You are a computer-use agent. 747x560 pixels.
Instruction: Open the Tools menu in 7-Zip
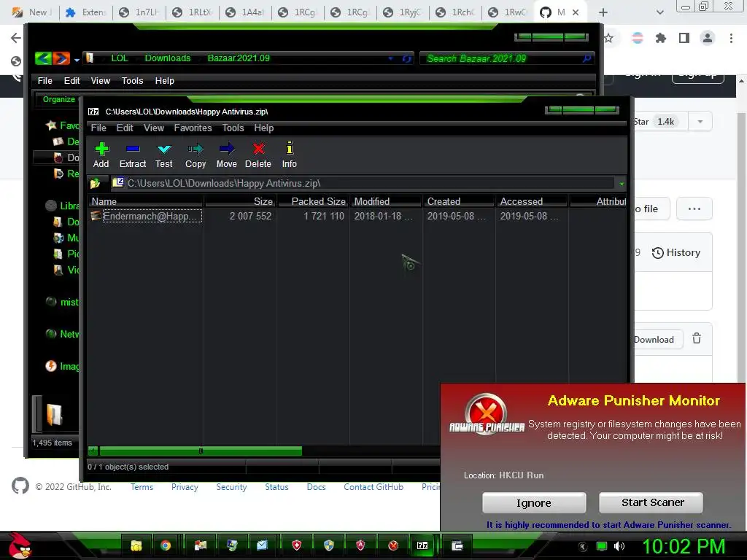(233, 128)
